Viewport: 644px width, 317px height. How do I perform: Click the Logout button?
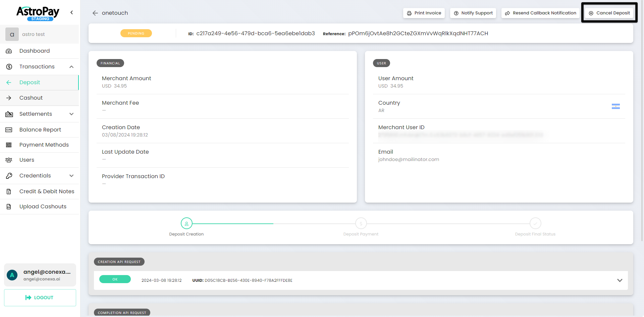click(40, 298)
